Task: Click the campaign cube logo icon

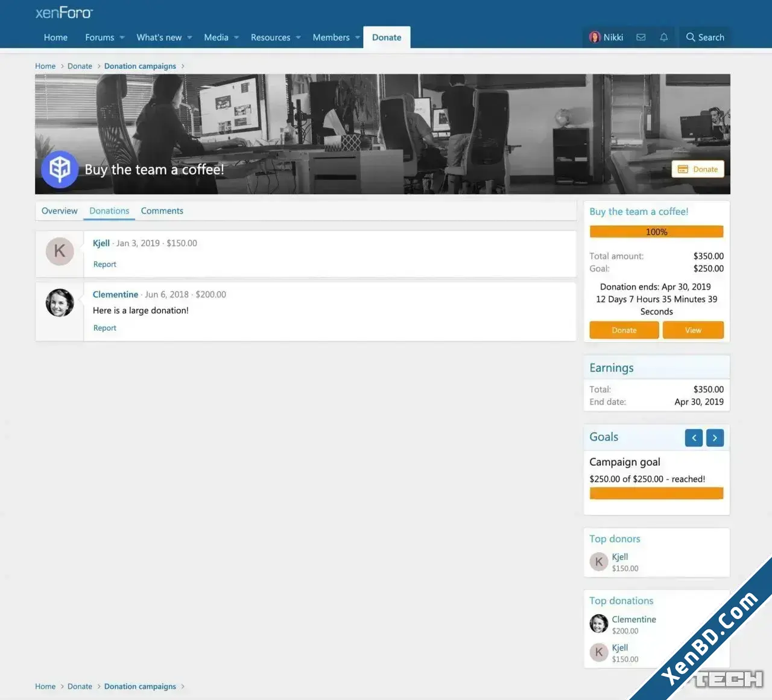Action: pos(60,169)
